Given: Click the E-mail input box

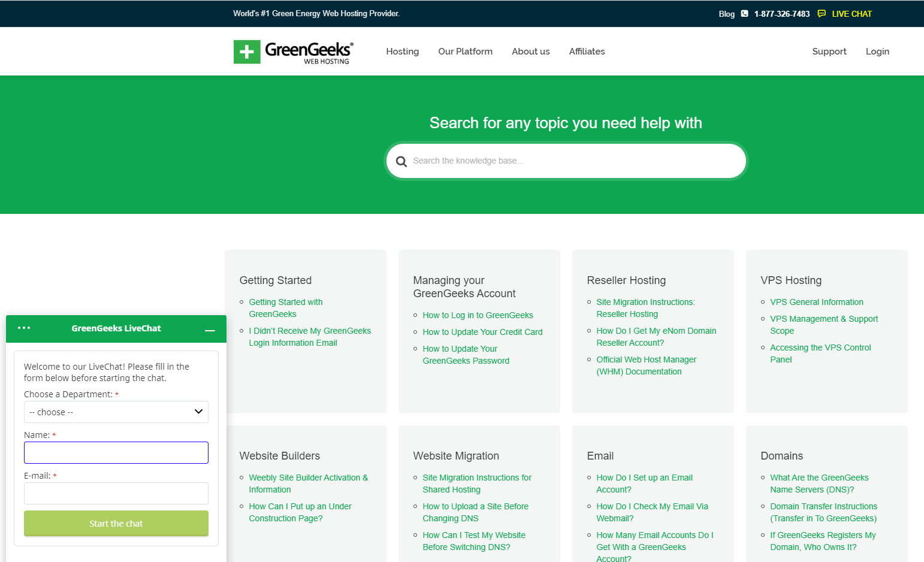Looking at the screenshot, I should click(x=116, y=494).
